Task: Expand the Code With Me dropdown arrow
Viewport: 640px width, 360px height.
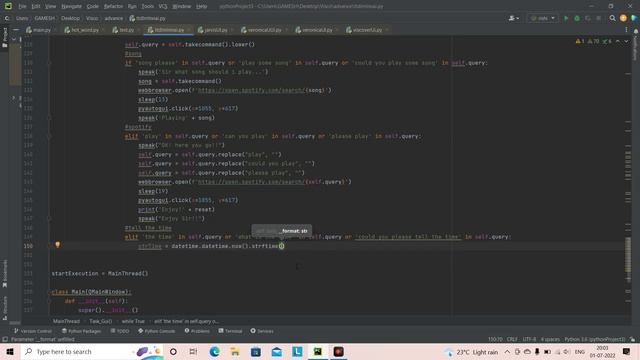Action: [x=518, y=18]
